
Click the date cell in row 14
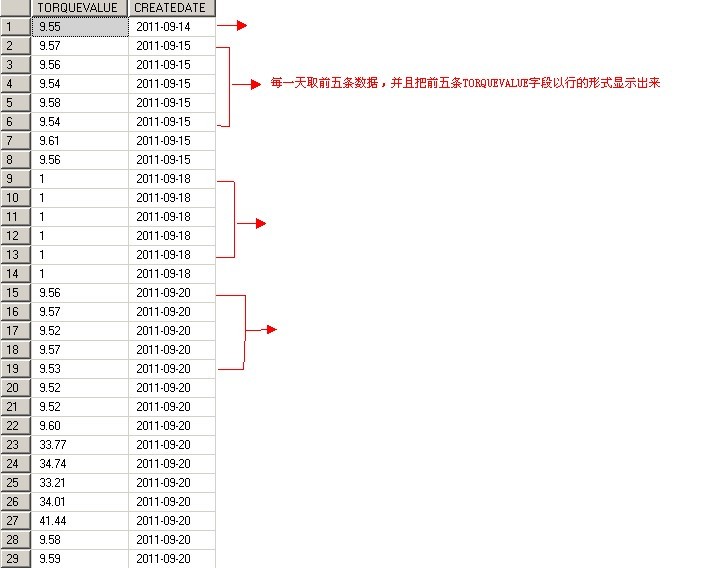[x=172, y=274]
